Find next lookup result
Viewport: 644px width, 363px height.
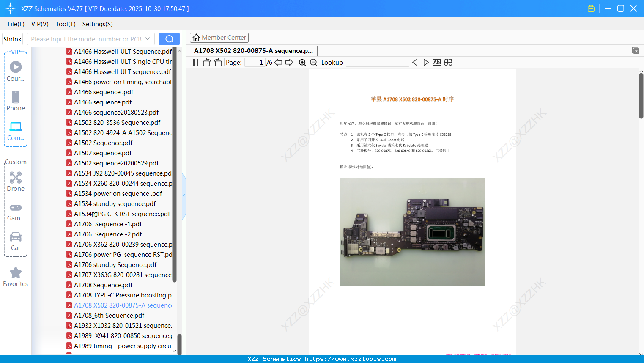(426, 62)
